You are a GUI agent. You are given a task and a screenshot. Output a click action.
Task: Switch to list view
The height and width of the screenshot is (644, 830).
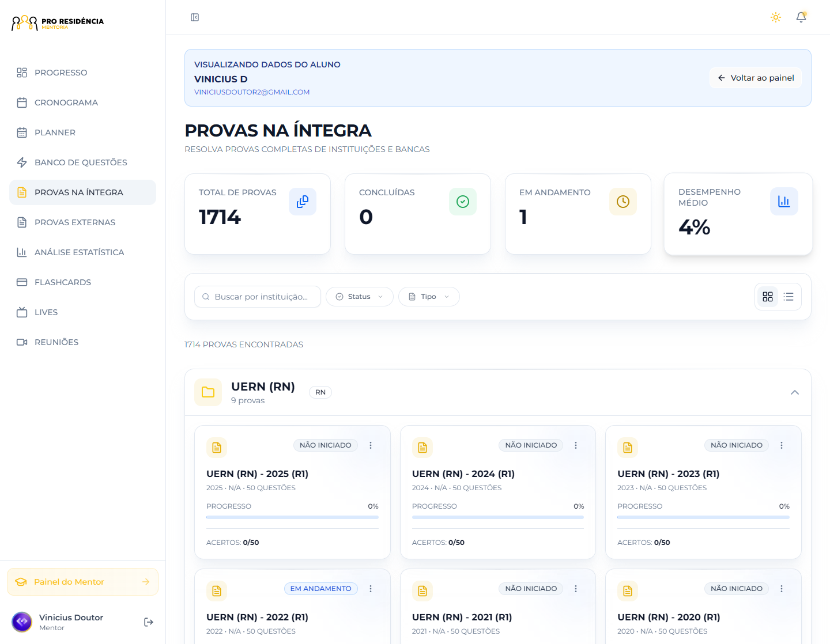tap(788, 297)
